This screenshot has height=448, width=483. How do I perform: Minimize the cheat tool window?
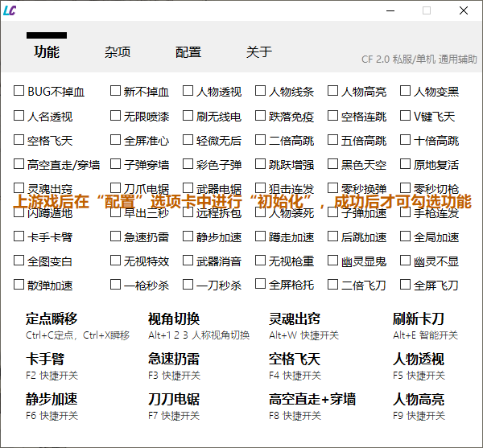(390, 10)
